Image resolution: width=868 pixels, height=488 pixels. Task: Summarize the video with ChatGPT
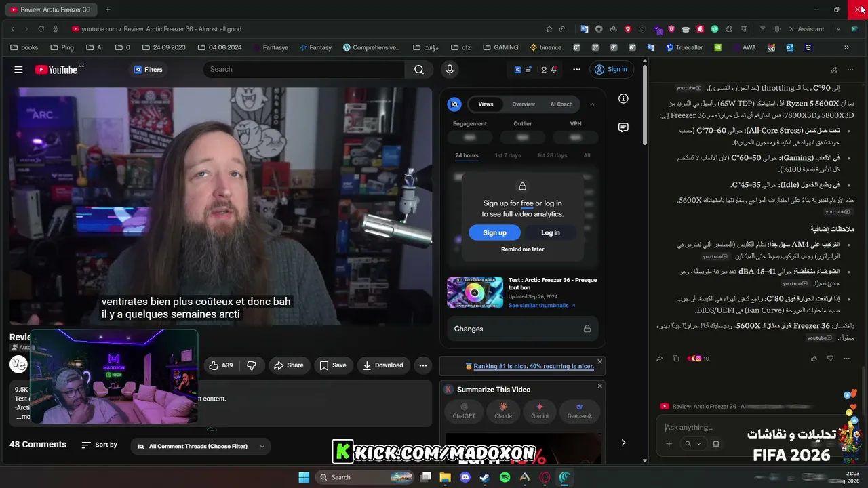point(464,411)
